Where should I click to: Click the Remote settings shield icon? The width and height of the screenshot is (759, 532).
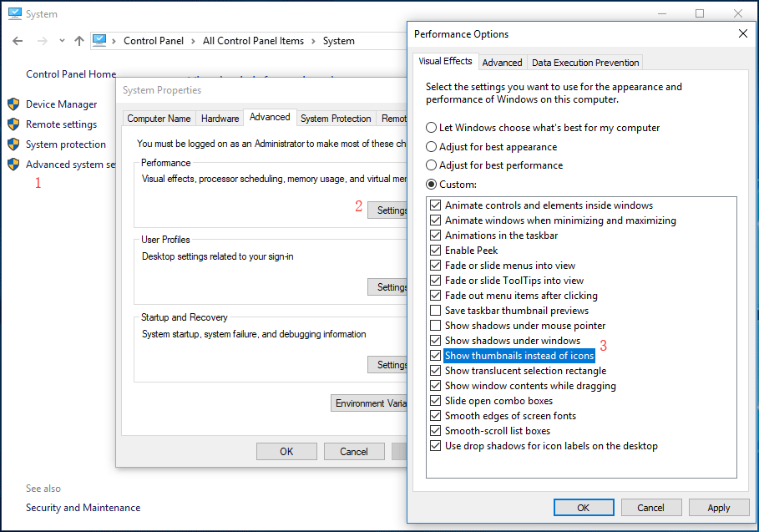[12, 124]
